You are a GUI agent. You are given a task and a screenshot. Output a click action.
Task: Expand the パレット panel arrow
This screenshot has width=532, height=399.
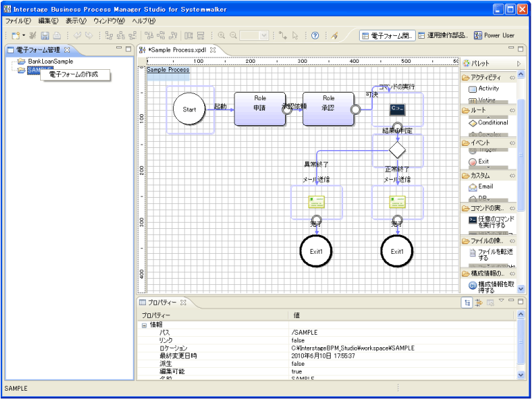pyautogui.click(x=519, y=64)
